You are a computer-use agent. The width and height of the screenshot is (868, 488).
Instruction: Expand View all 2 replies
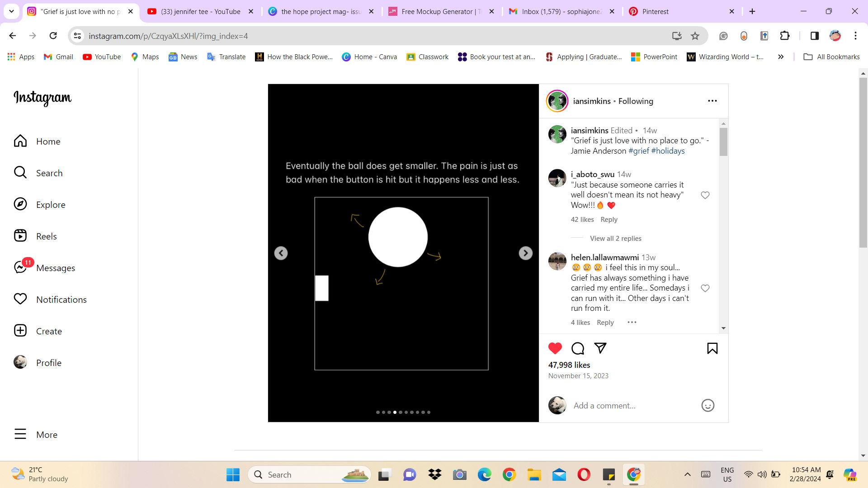(615, 239)
